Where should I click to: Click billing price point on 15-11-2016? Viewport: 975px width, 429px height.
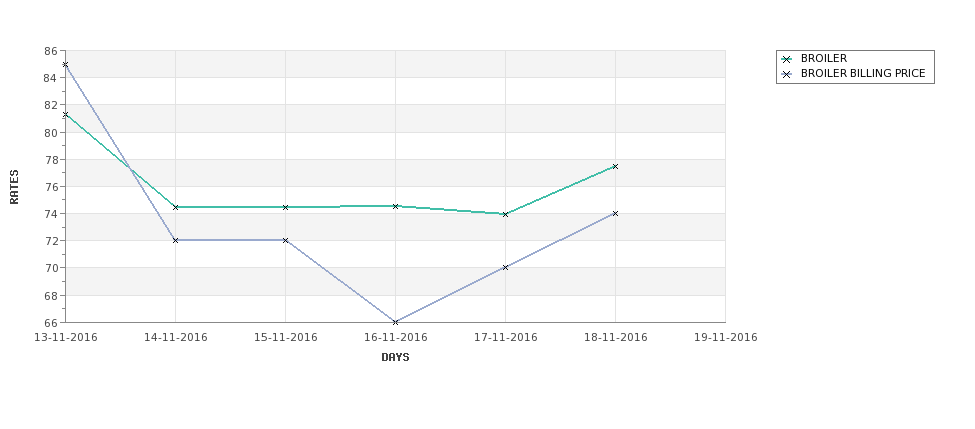click(x=286, y=240)
